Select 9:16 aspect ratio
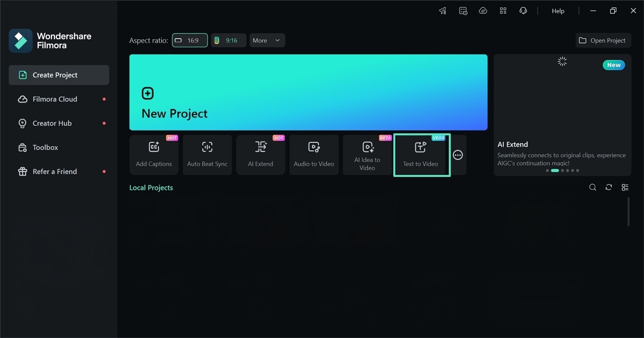Viewport: 644px width, 338px height. coord(228,41)
